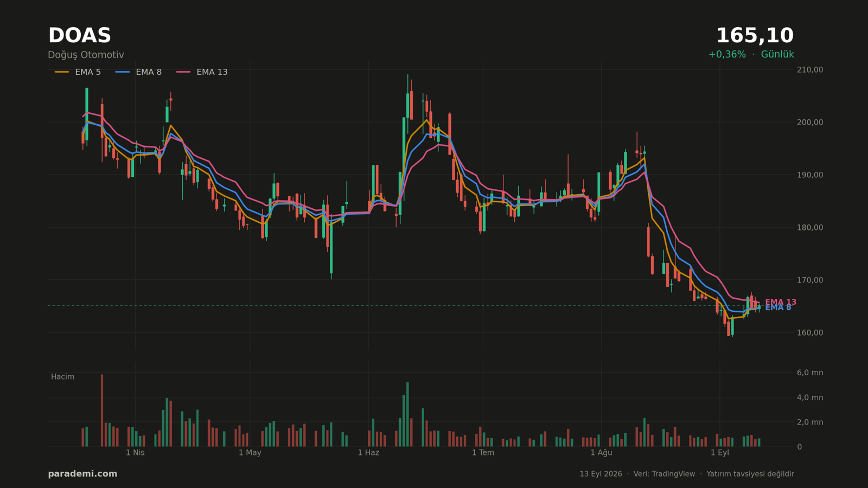This screenshot has height=488, width=868.
Task: Click the tallest green volume bar in June
Action: [407, 414]
